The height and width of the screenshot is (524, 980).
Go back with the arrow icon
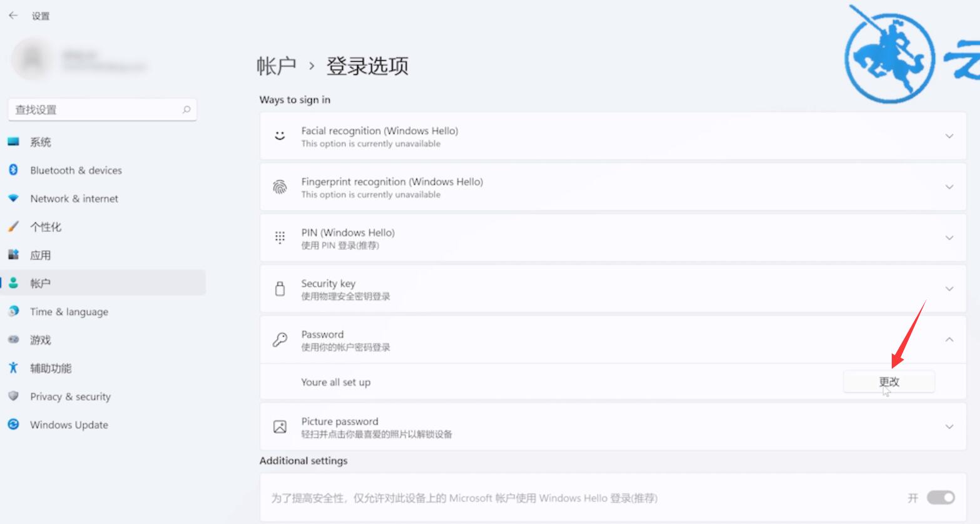[13, 16]
